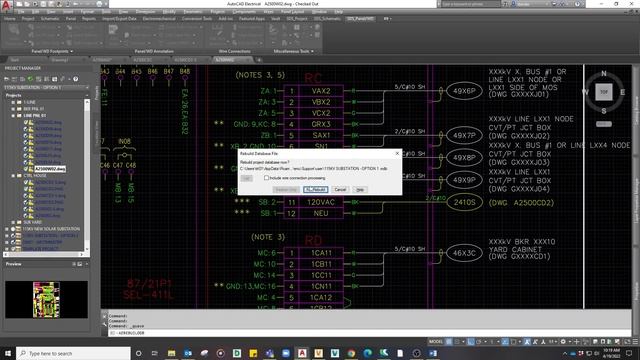Confirm with the OK-Rebuild button

(x=315, y=189)
